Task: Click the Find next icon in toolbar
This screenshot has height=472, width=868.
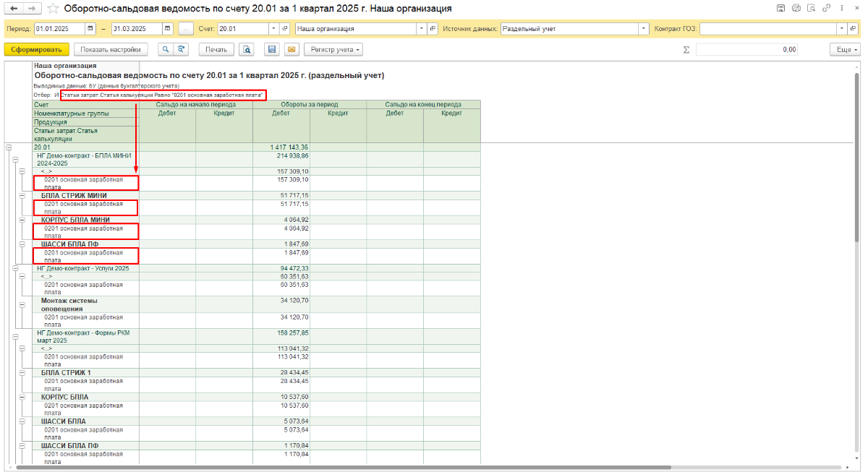Action: [182, 50]
